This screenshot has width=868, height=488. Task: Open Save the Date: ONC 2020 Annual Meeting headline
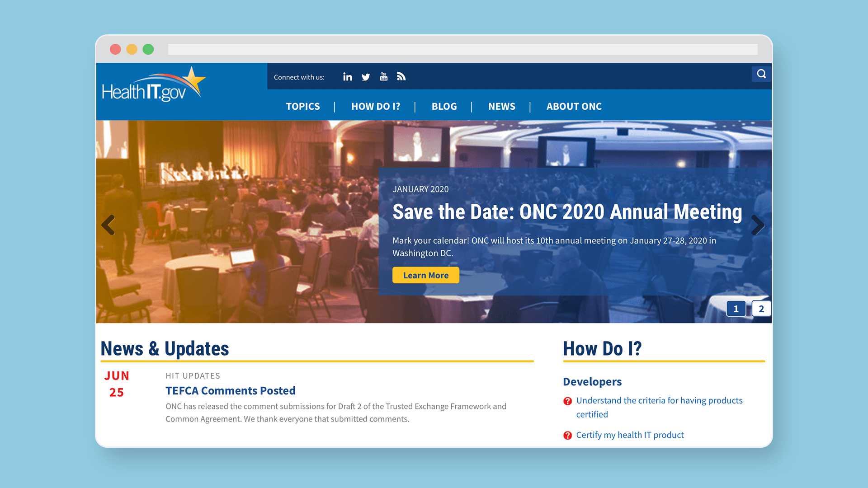(x=567, y=212)
